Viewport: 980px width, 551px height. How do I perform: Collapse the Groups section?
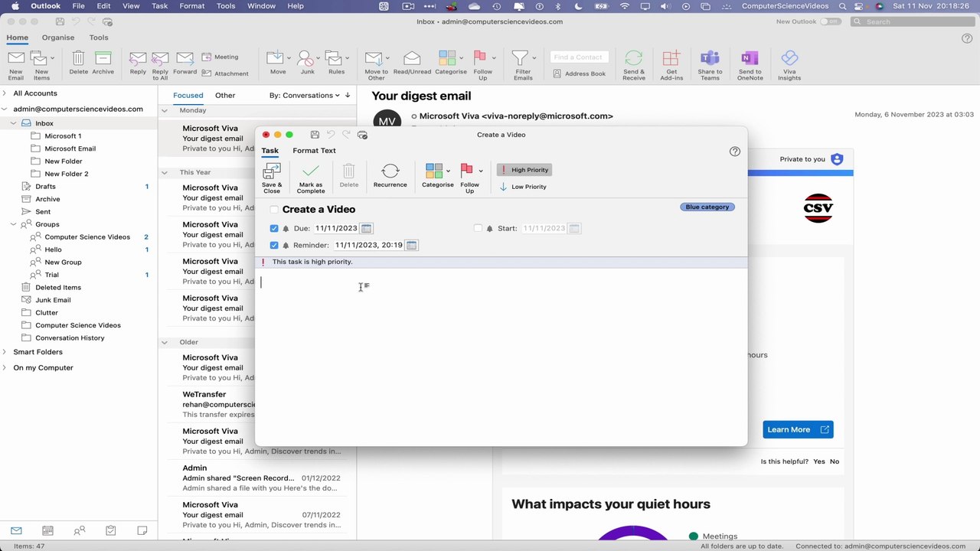click(14, 224)
